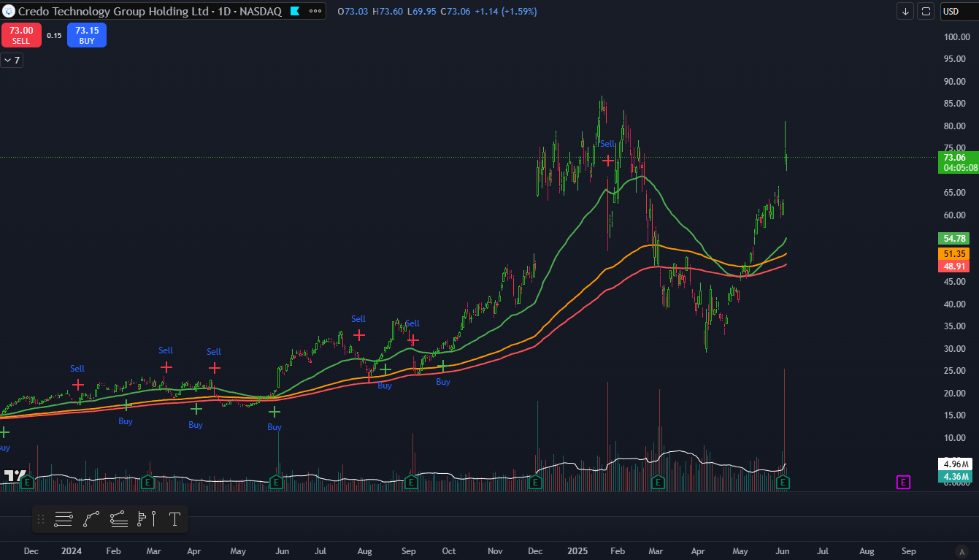Click the fullscreen frame button beside USD

[926, 11]
